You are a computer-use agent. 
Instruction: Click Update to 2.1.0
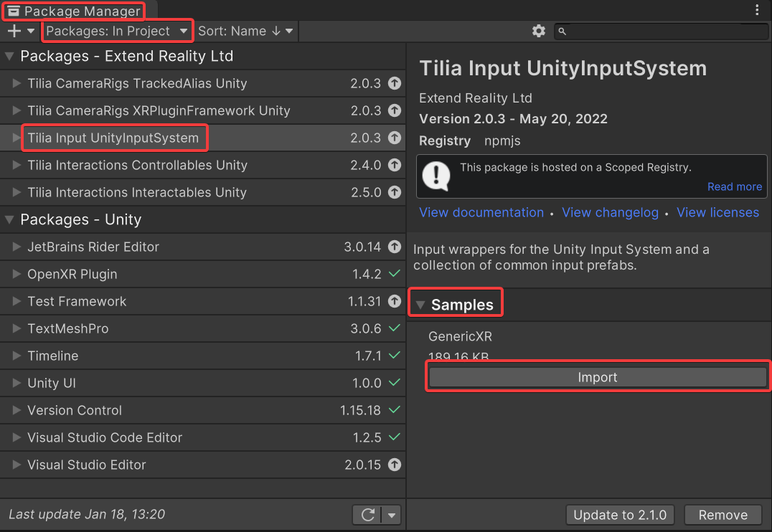pyautogui.click(x=620, y=514)
